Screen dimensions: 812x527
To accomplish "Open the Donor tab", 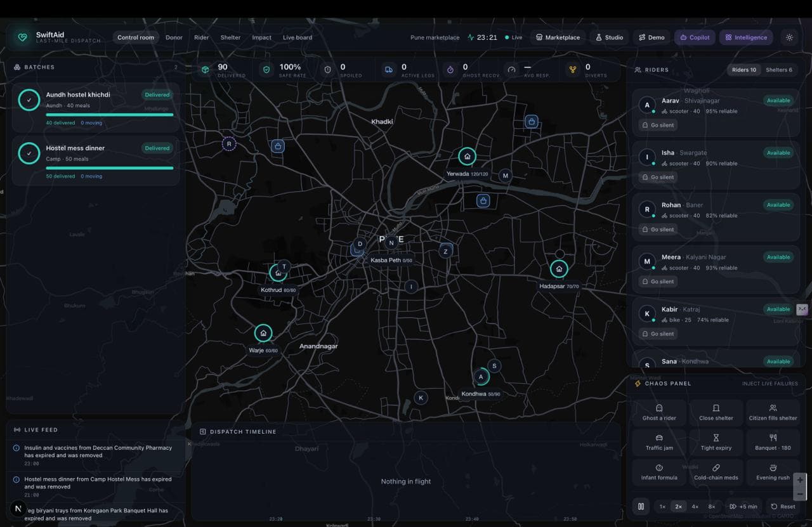I will (x=174, y=37).
